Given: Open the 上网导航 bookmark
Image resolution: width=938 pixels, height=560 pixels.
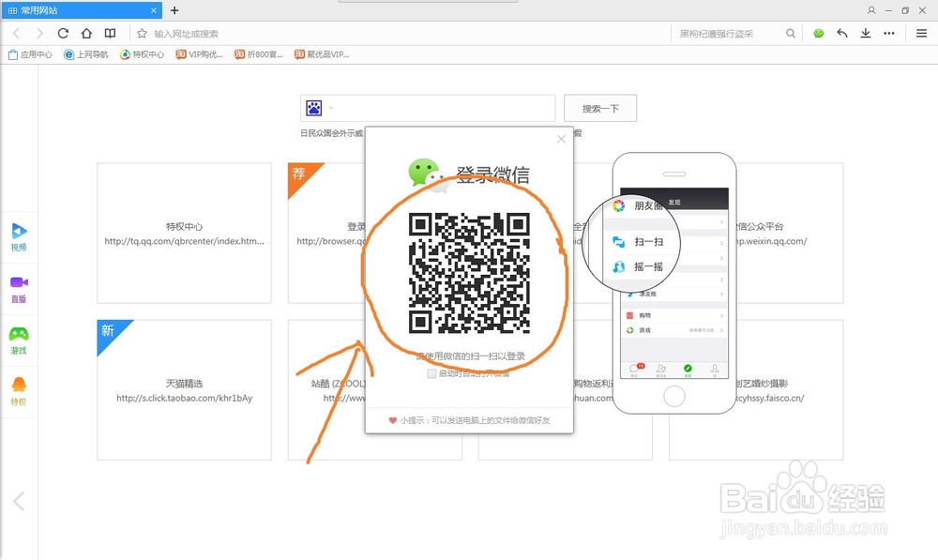Looking at the screenshot, I should [x=86, y=54].
